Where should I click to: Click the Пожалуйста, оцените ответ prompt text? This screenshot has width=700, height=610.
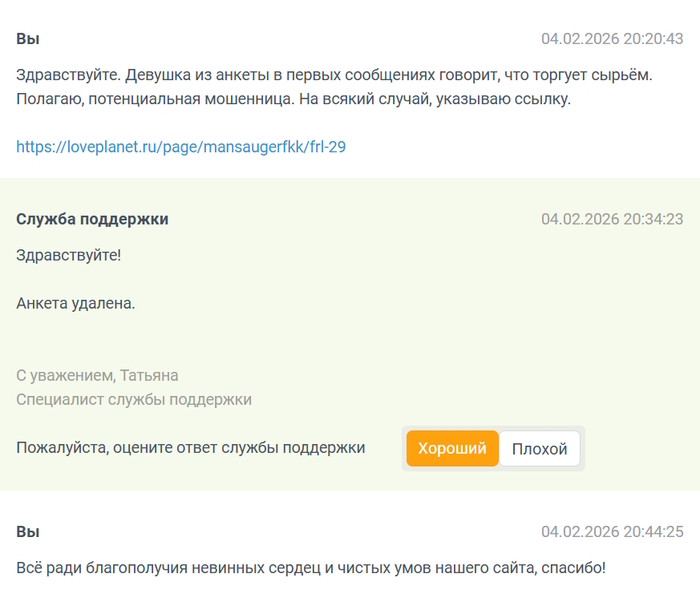(x=190, y=448)
